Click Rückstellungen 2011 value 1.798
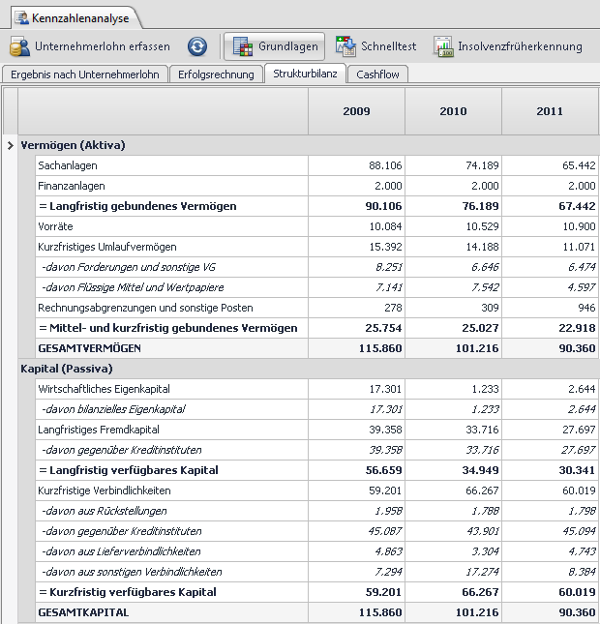This screenshot has width=600, height=624. pos(582,511)
